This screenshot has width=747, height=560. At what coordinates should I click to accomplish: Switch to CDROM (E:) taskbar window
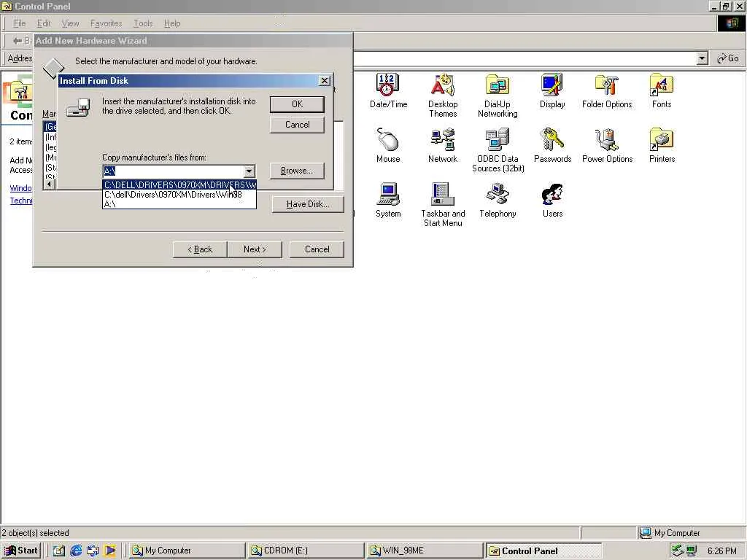pyautogui.click(x=306, y=551)
